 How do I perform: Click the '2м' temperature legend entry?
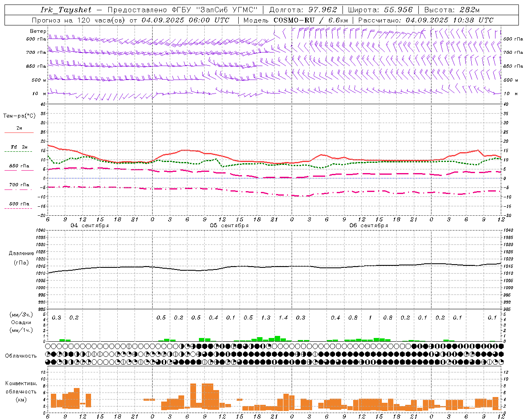pyautogui.click(x=19, y=128)
